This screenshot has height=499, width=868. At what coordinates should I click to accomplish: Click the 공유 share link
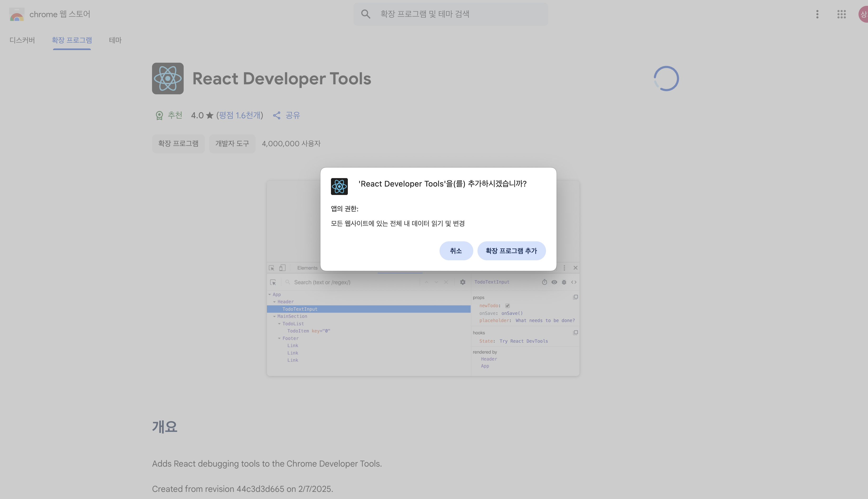(x=293, y=115)
